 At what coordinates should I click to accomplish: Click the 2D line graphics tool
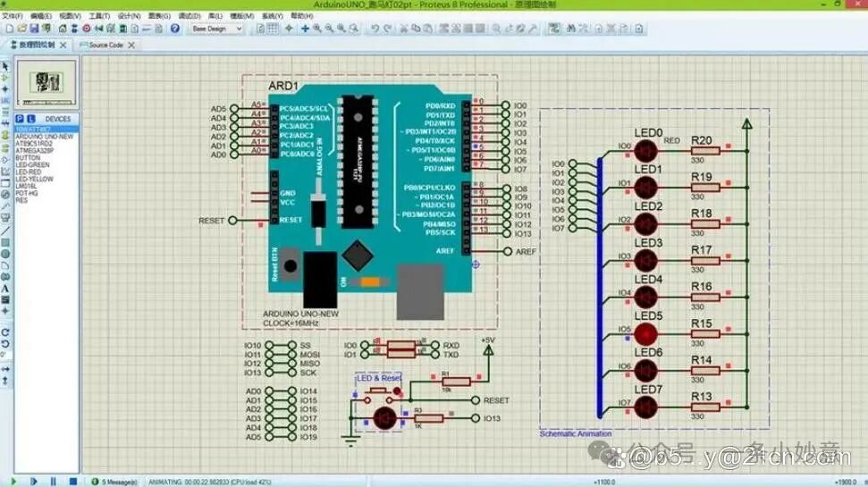click(4, 231)
